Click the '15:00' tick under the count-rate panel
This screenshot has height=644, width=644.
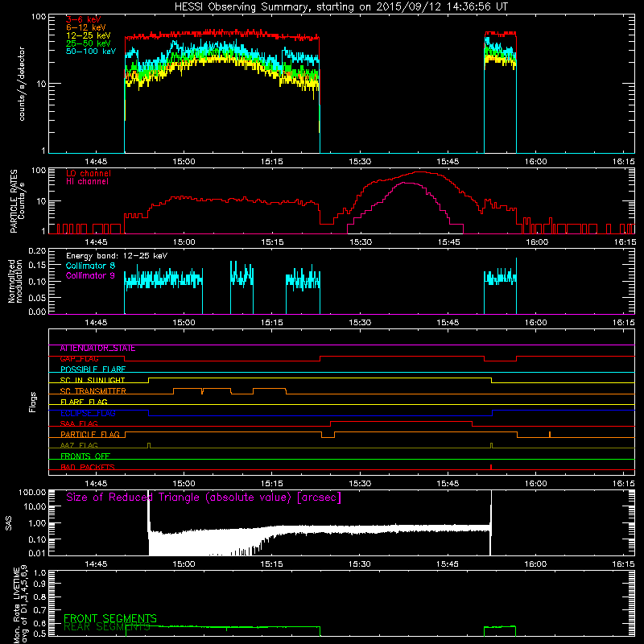click(x=184, y=162)
